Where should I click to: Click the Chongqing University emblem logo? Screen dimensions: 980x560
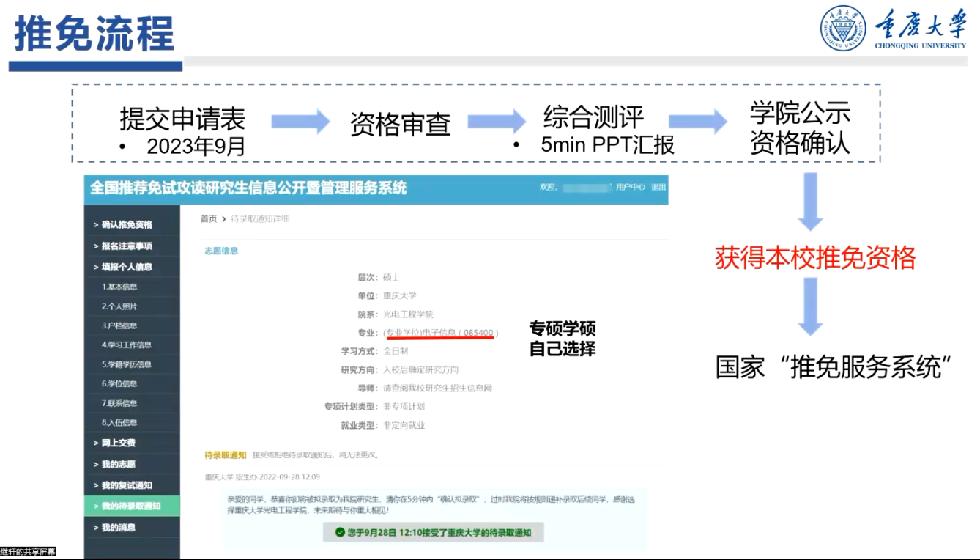(x=842, y=29)
